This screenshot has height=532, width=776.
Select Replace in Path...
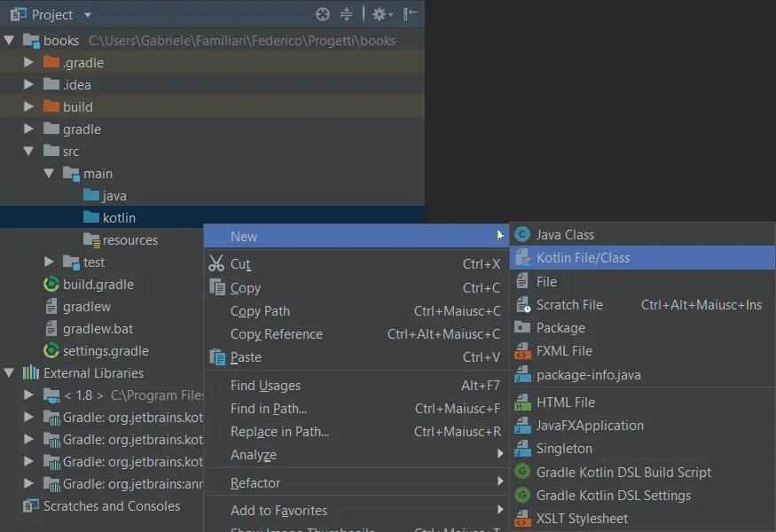point(356,432)
